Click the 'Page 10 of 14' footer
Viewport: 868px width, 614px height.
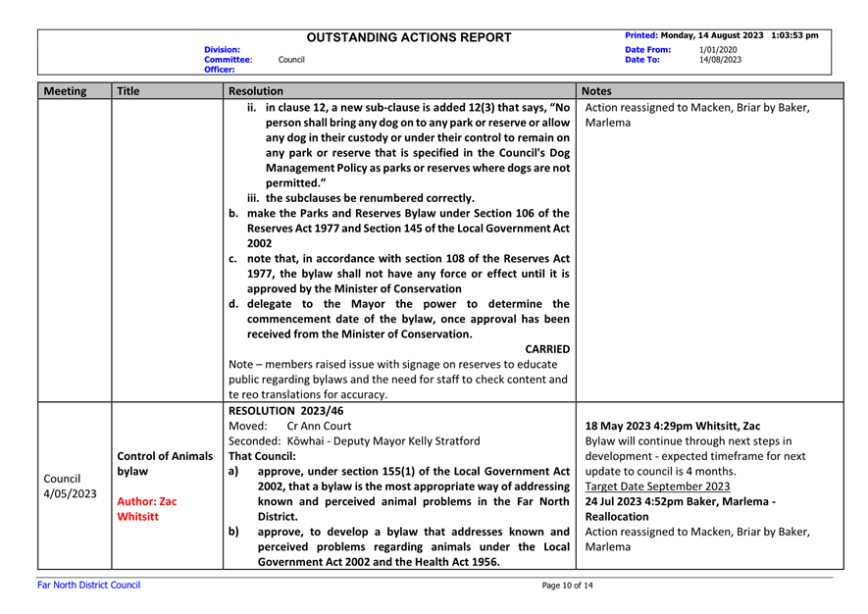568,586
